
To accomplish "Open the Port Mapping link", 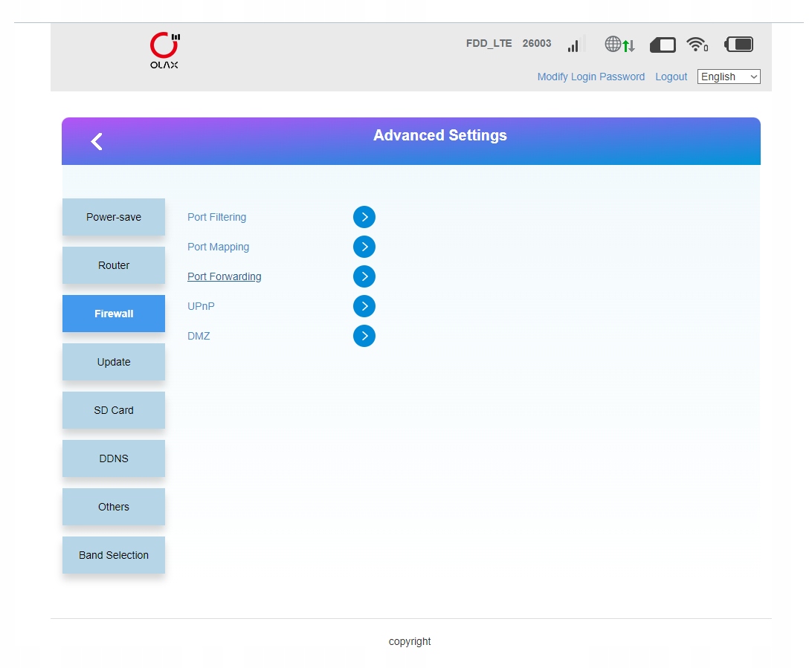I will pyautogui.click(x=218, y=247).
